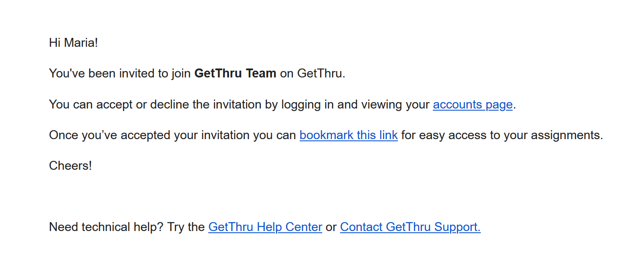The width and height of the screenshot is (644, 274).
Task: Click 'You can accept or decline' sentence
Action: 282,105
